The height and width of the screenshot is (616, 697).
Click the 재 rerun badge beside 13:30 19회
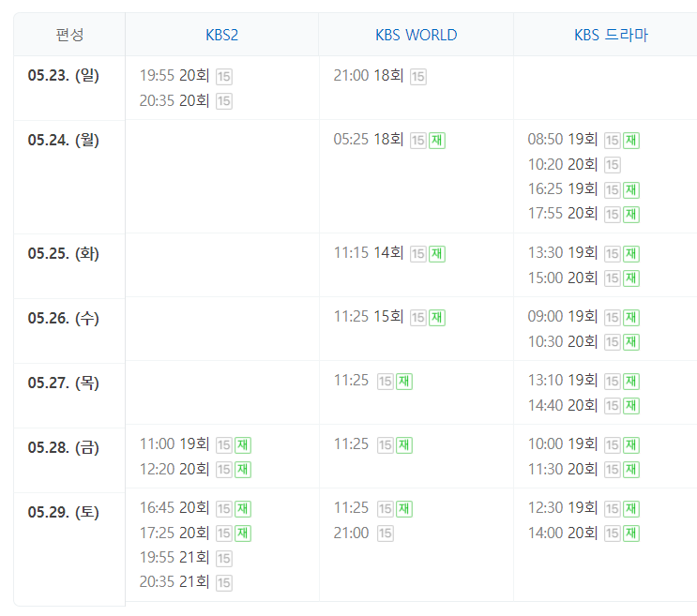click(x=631, y=253)
